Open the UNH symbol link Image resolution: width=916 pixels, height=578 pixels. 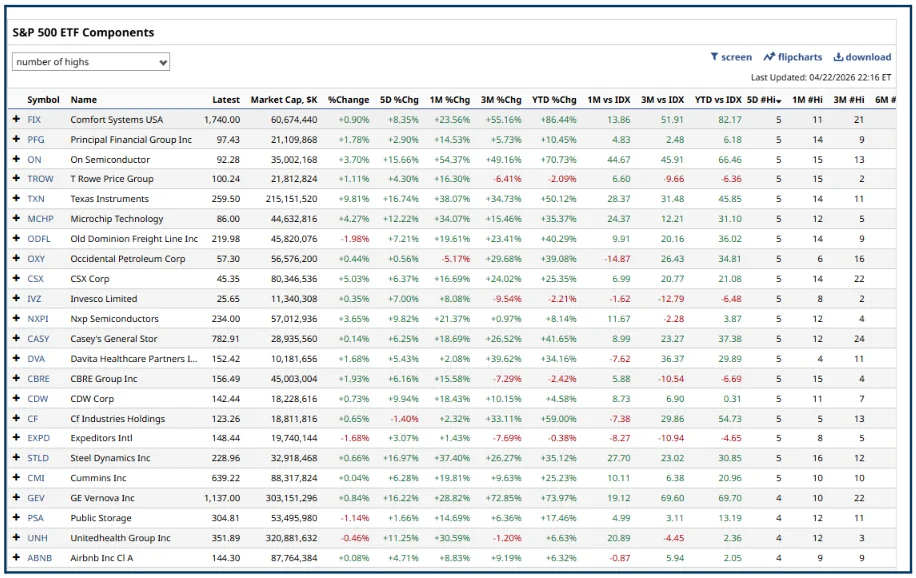coord(37,538)
